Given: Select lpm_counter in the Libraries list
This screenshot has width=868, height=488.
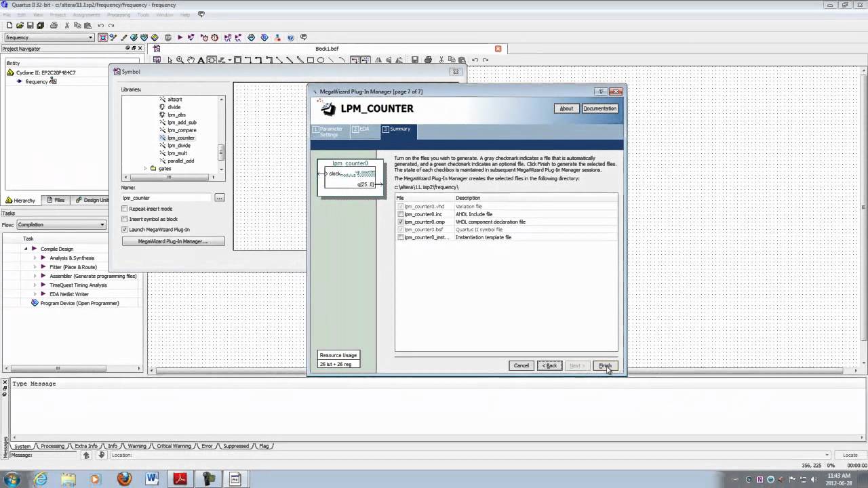Looking at the screenshot, I should [x=180, y=138].
